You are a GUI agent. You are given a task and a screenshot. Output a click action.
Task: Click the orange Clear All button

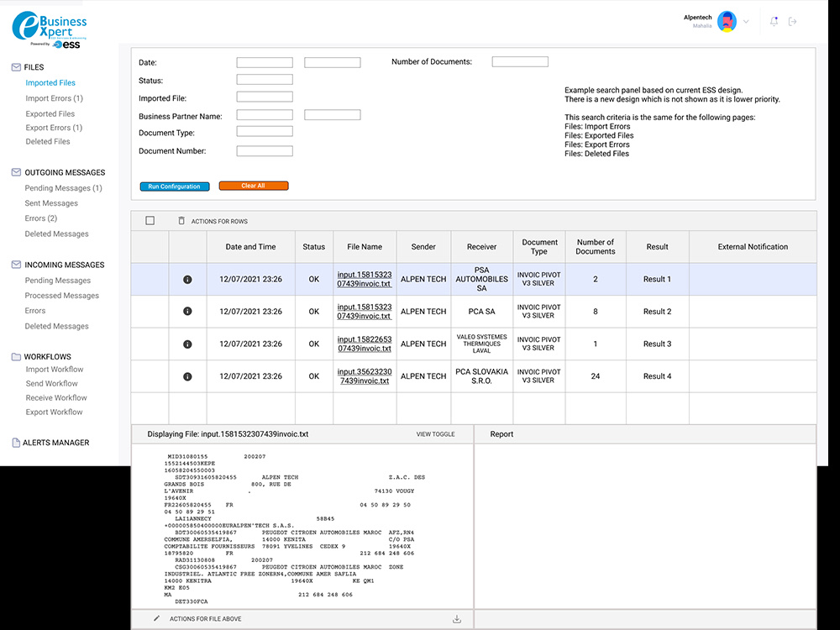(254, 186)
